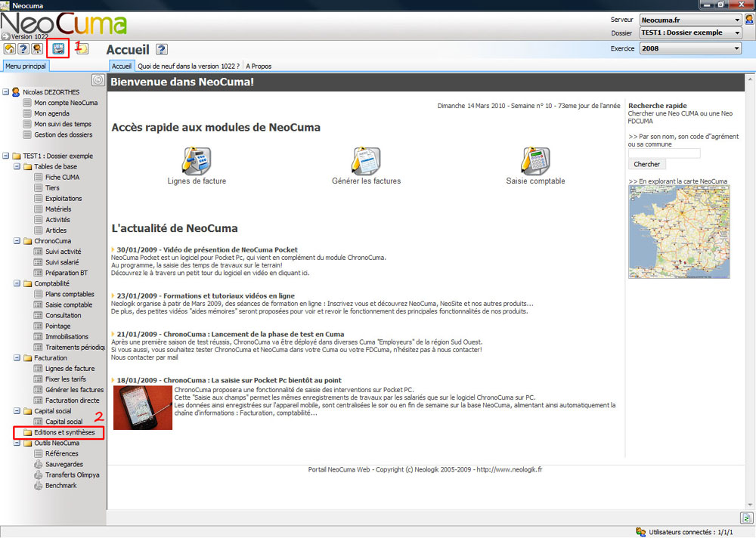Click the help icon beside Accueil title
This screenshot has height=538, width=756.
tap(162, 49)
